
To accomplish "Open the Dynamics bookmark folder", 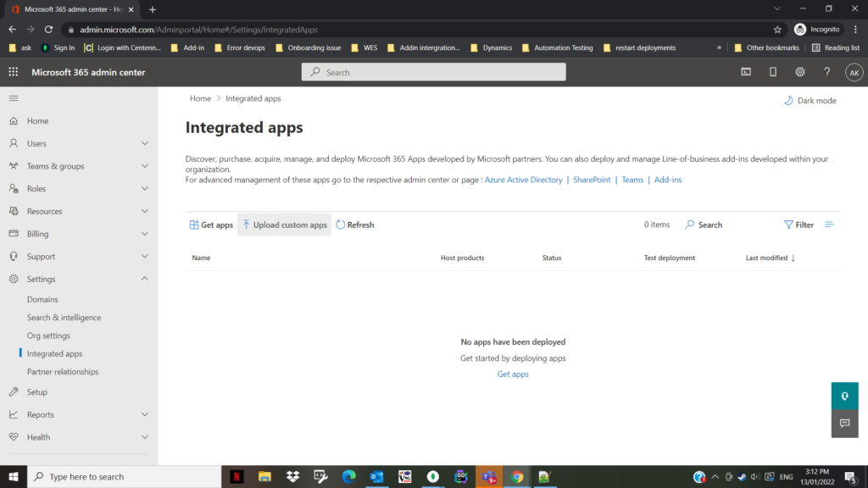I will click(491, 47).
